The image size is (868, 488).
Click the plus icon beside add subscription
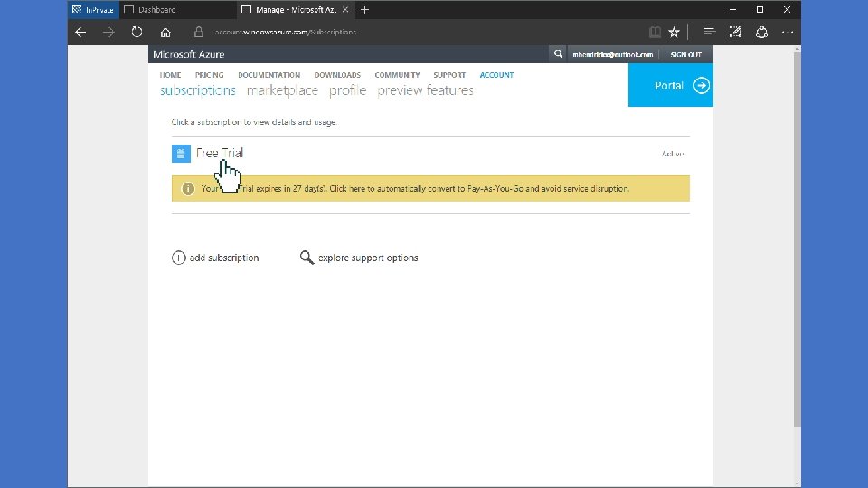[178, 258]
